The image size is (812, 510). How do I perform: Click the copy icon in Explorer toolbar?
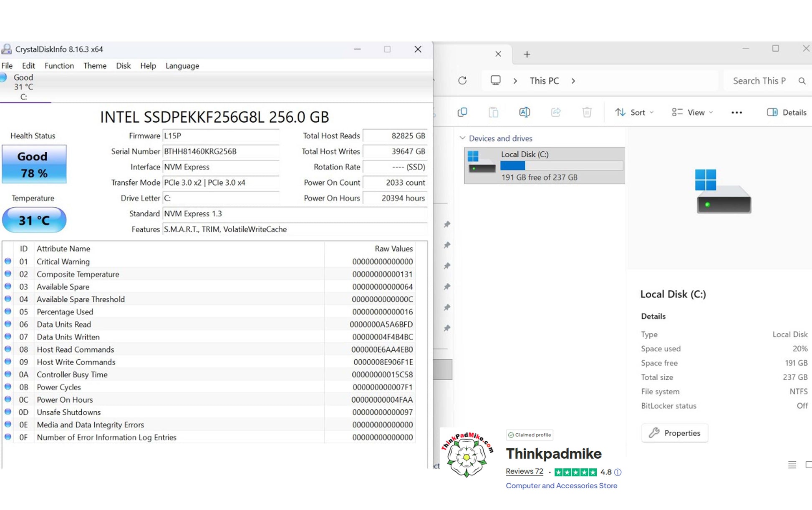point(462,112)
